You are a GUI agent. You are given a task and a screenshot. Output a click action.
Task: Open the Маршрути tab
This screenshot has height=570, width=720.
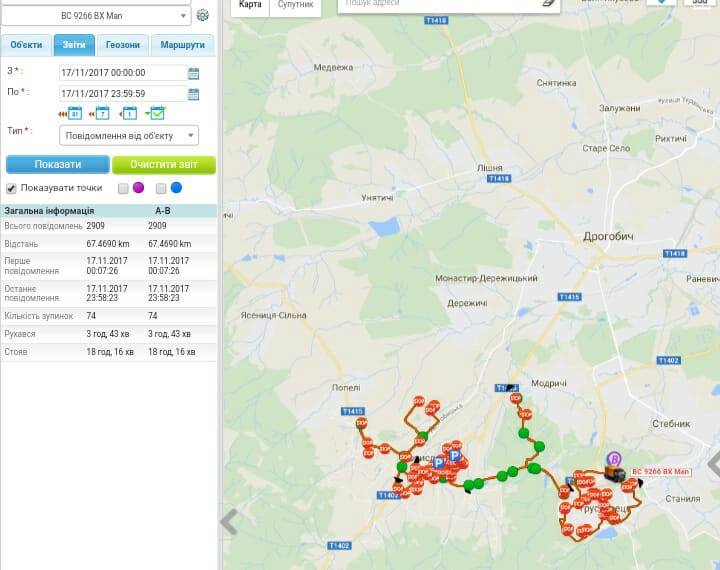(182, 45)
